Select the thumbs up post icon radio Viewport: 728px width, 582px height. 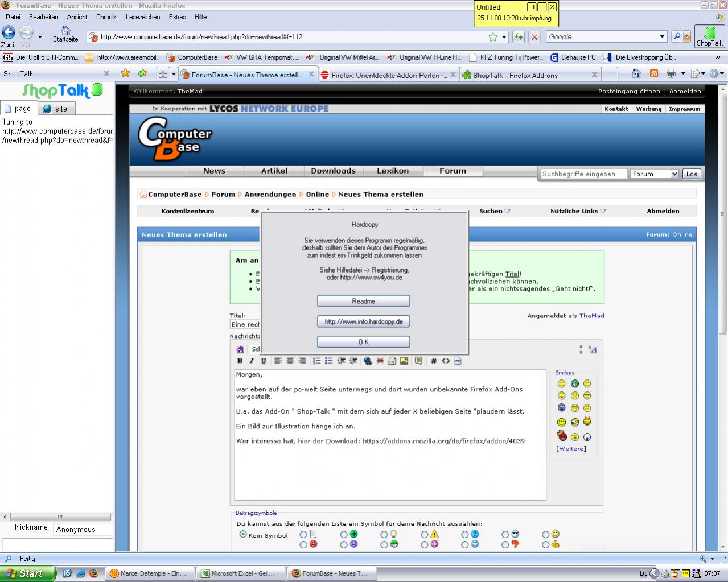click(x=546, y=544)
